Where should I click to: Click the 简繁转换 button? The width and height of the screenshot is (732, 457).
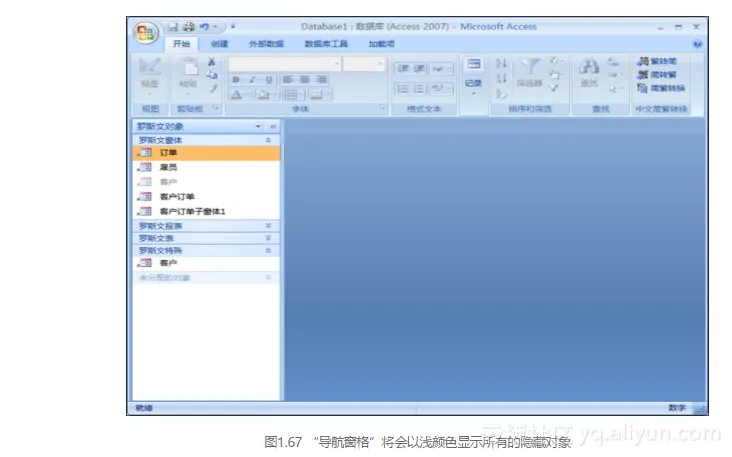coord(661,88)
